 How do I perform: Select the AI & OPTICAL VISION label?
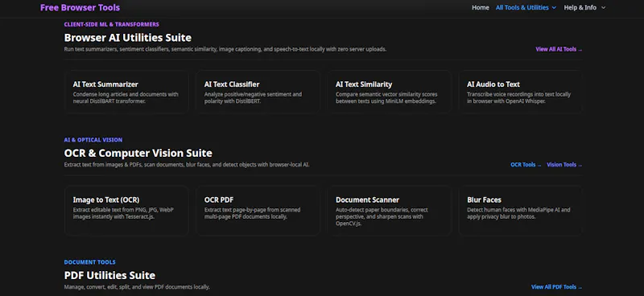point(93,140)
